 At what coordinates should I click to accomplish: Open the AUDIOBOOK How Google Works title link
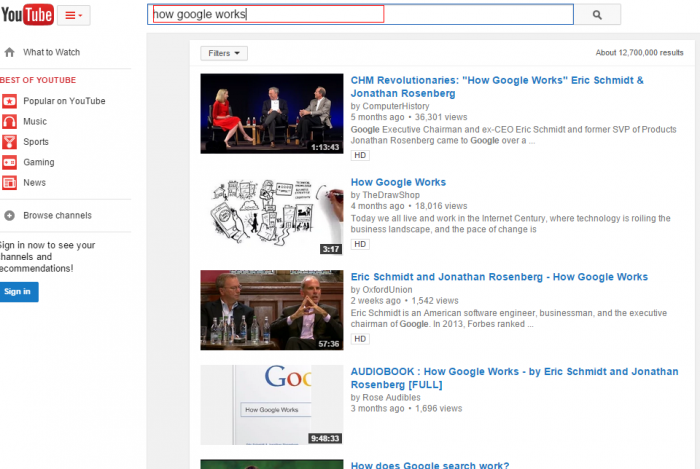(514, 378)
